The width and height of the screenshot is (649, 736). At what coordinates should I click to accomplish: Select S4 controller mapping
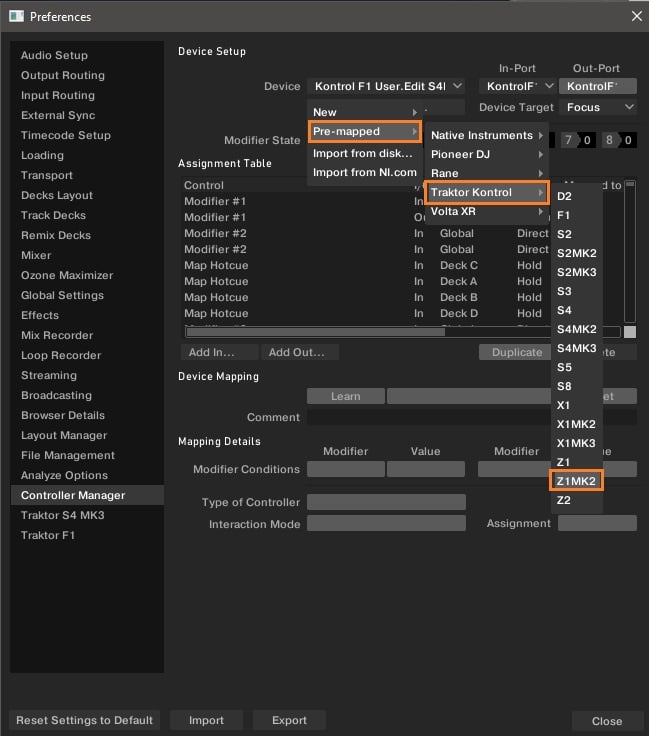[577, 310]
